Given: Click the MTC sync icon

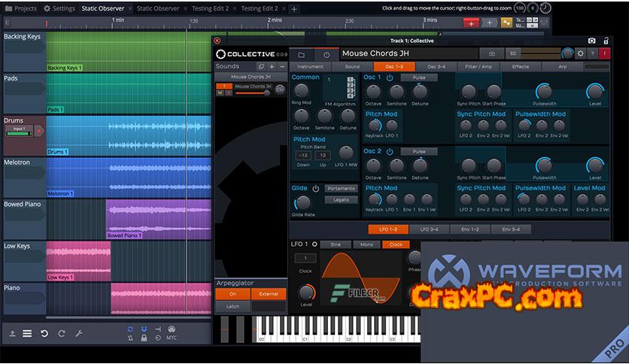Looking at the screenshot, I should 172,332.
